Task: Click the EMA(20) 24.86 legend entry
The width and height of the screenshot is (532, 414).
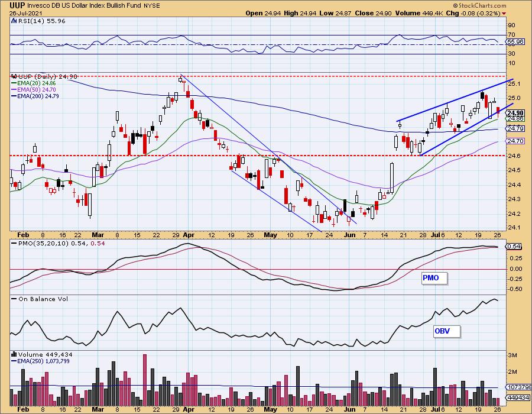Action: click(34, 83)
